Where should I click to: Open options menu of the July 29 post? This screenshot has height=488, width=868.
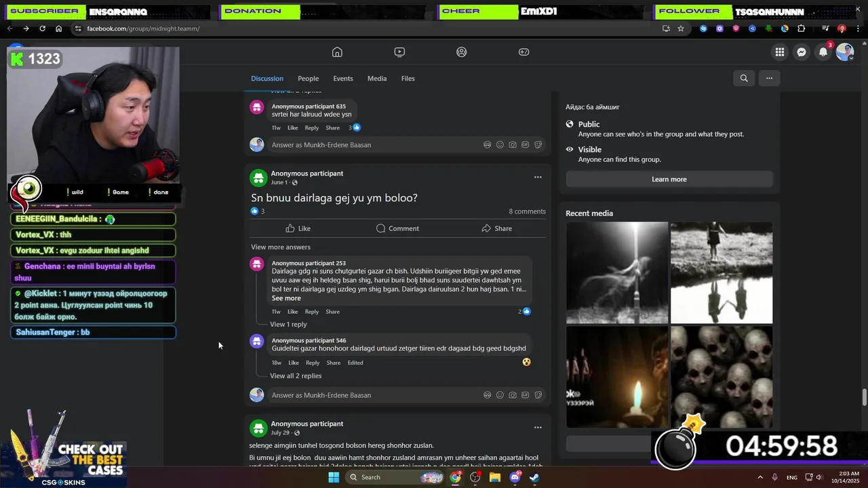coord(538,428)
